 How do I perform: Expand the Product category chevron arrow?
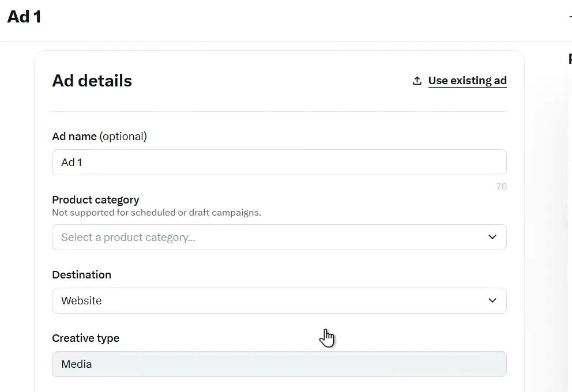[492, 237]
